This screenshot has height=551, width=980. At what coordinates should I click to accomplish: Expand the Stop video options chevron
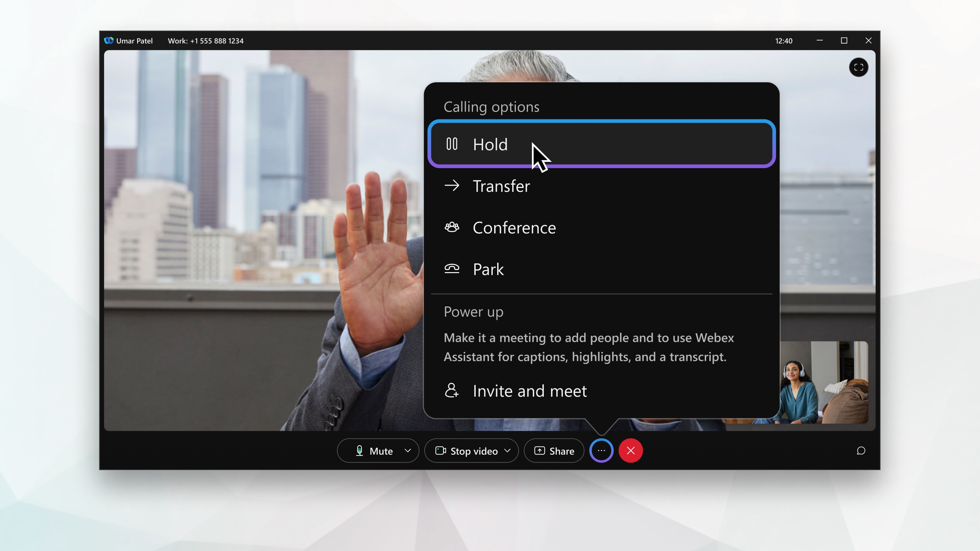[x=507, y=451]
